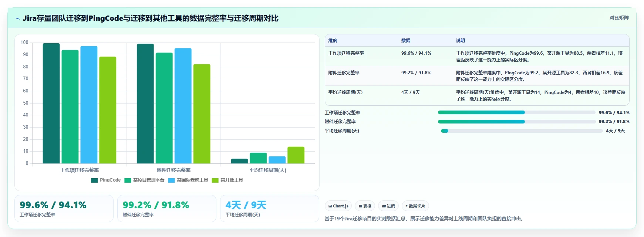Click PingCode bar in 平均迁移周期 group
The image size is (644, 237).
[239, 161]
